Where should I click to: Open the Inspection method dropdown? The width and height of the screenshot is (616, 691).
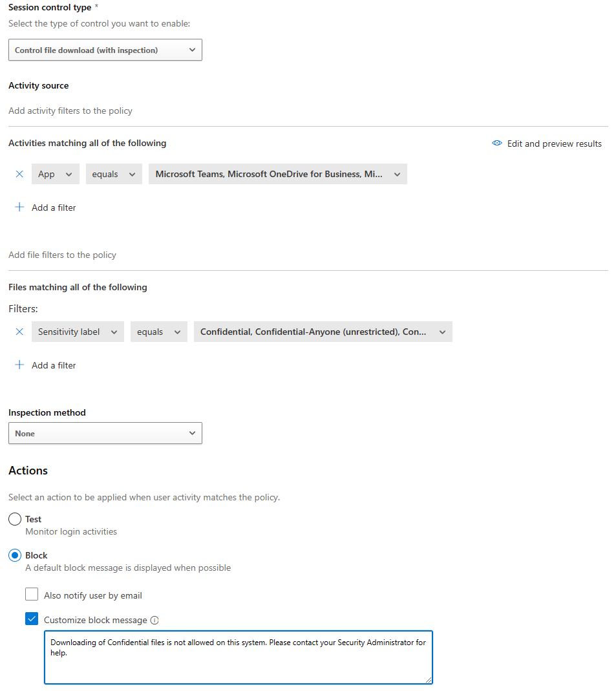105,433
